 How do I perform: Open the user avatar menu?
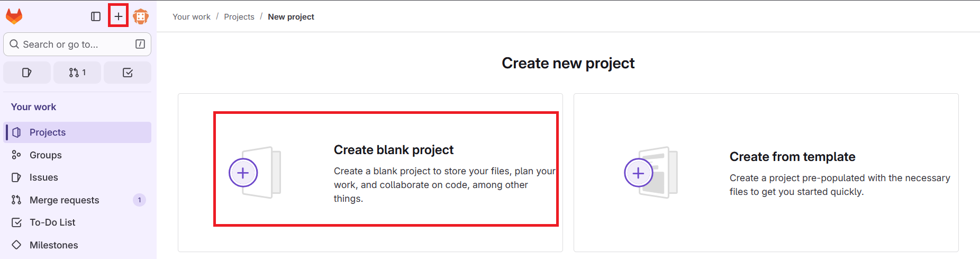141,16
